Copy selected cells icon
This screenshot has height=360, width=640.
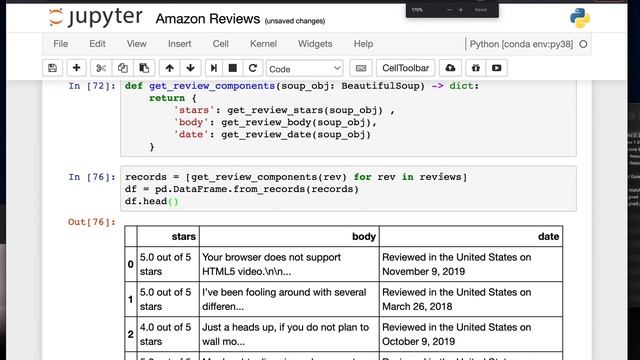(122, 68)
